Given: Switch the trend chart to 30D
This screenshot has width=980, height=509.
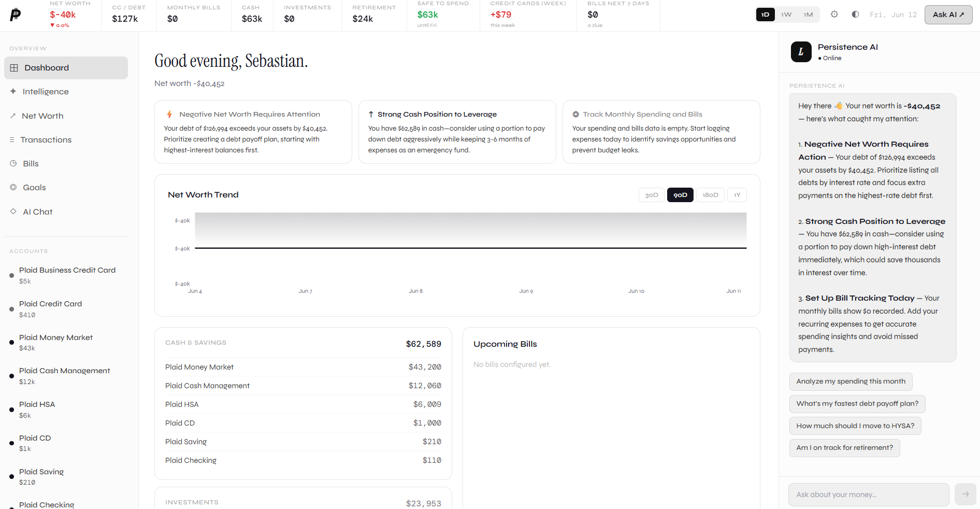Looking at the screenshot, I should click(x=651, y=195).
